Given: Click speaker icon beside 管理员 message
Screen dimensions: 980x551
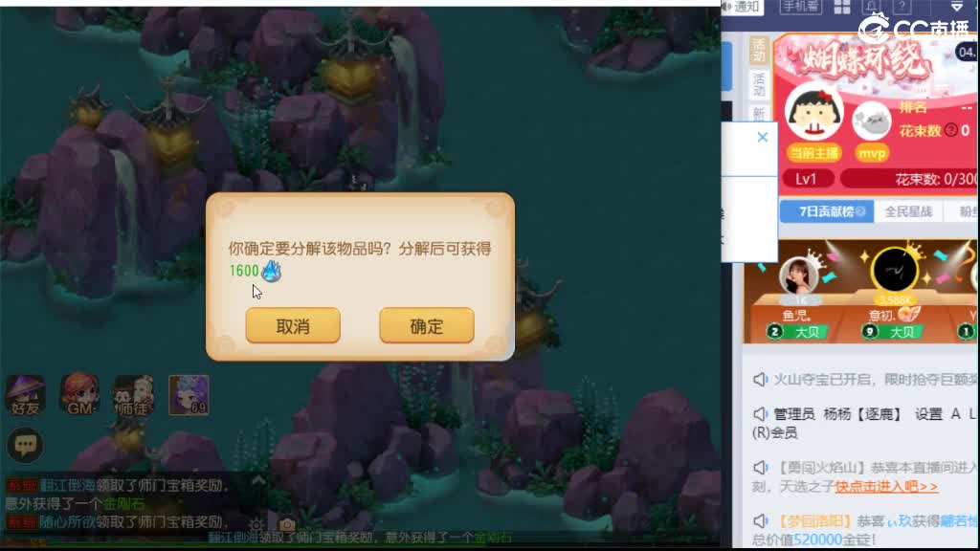Looking at the screenshot, I should 760,413.
